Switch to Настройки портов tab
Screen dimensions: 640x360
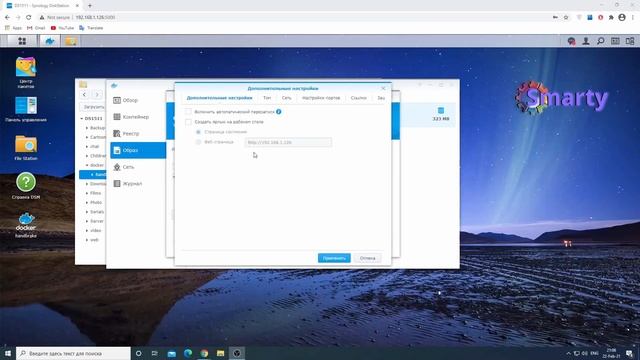(321, 98)
